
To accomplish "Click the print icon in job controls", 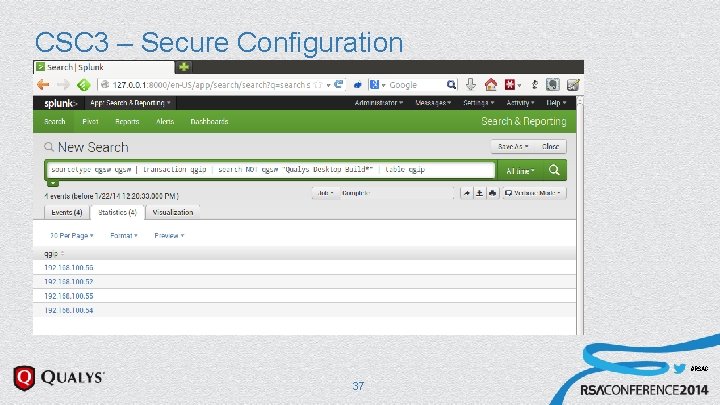I will 493,193.
